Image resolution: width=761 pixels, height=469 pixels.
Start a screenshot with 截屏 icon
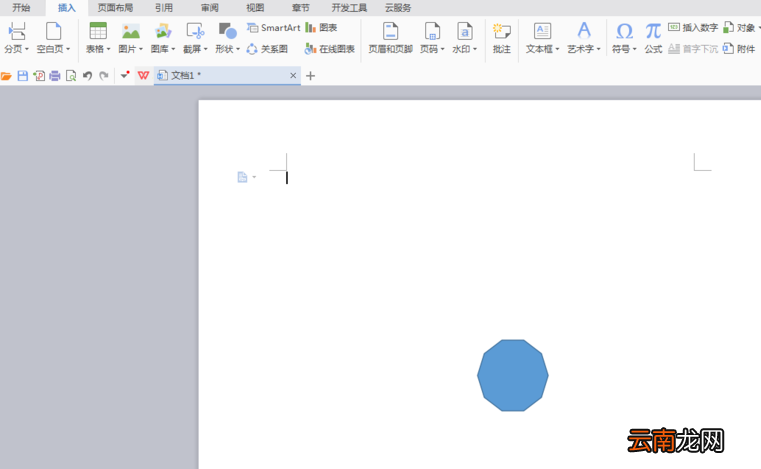click(x=195, y=31)
